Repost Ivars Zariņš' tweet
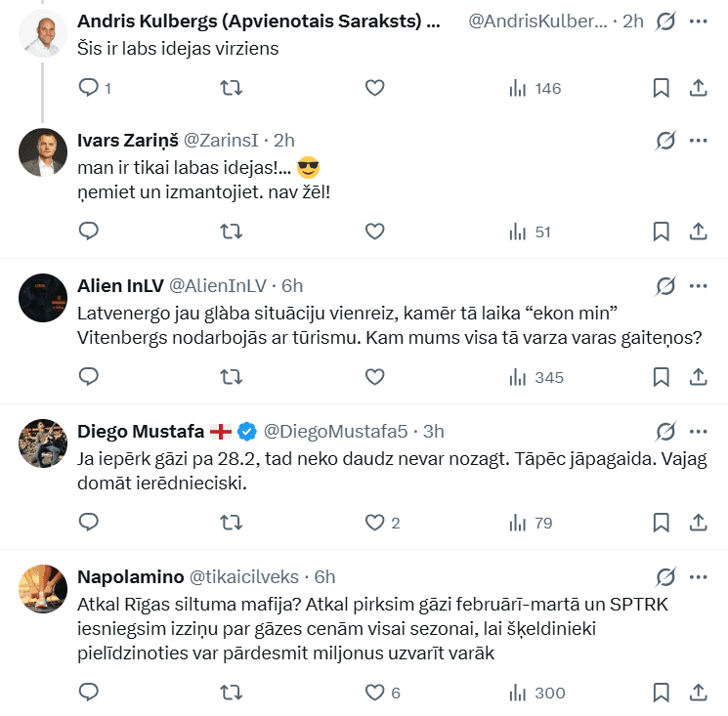The height and width of the screenshot is (716, 728). (232, 232)
